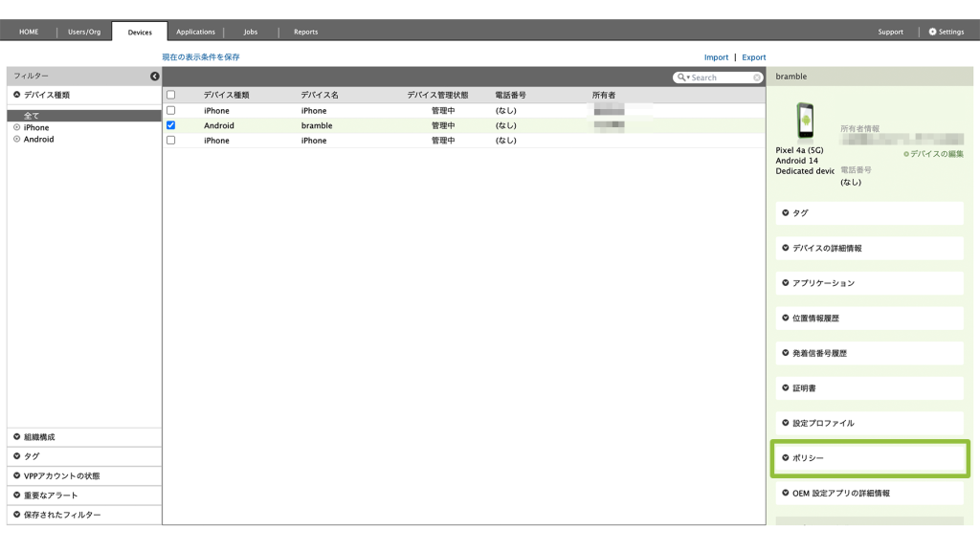The image size is (980, 551).
Task: Toggle the select-all checkbox in the table header
Action: pos(171,95)
